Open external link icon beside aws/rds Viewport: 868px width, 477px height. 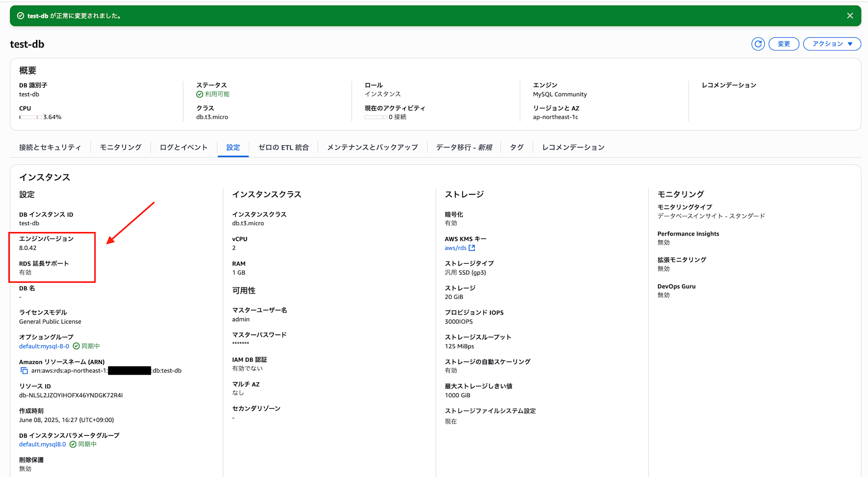coord(472,248)
